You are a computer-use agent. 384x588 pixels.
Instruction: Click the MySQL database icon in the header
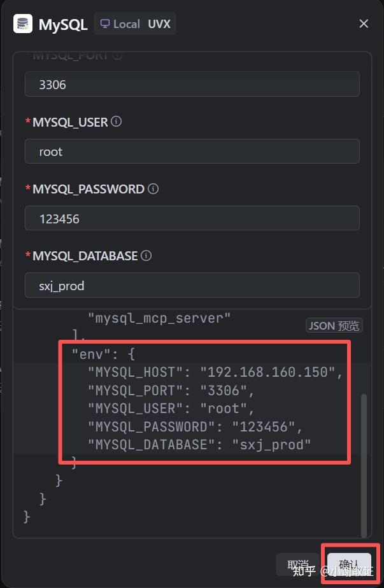(x=21, y=24)
